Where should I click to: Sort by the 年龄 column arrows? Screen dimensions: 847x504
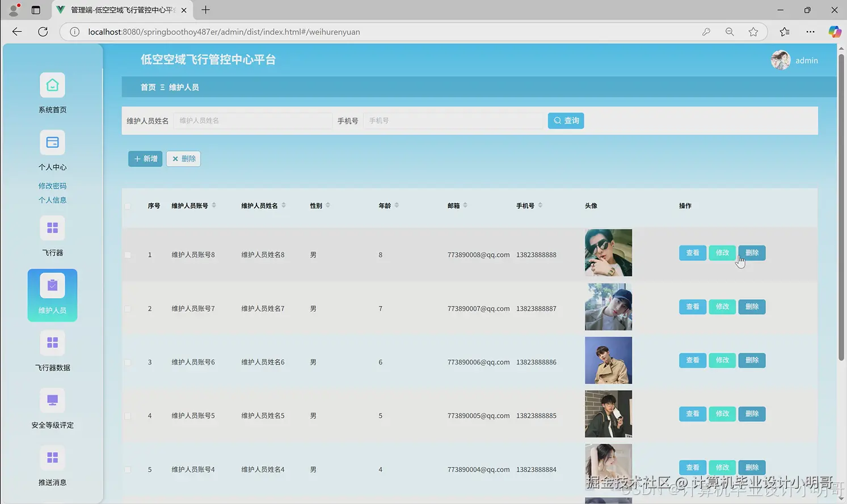click(397, 205)
